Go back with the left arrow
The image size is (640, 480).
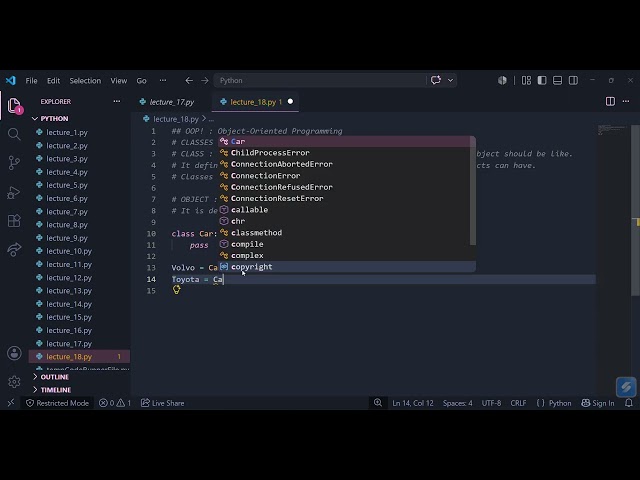pyautogui.click(x=189, y=80)
